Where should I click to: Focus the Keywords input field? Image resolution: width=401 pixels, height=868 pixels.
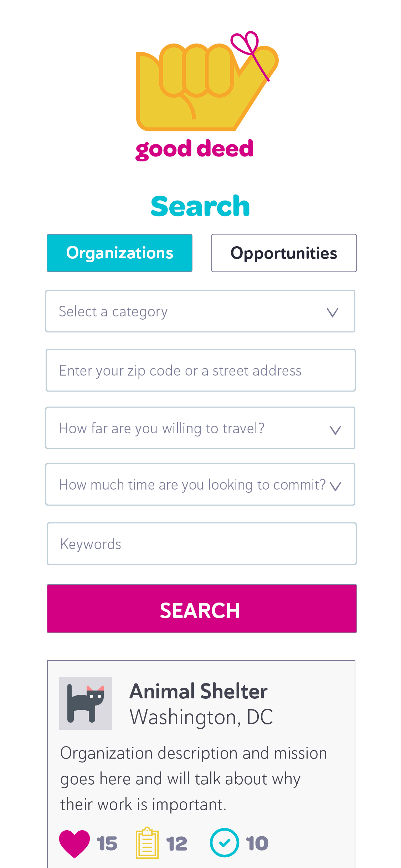[201, 544]
